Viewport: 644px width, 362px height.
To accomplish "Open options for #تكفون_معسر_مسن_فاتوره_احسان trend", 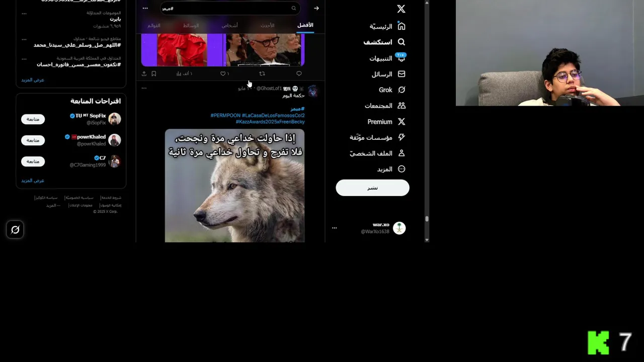I will pos(24,59).
